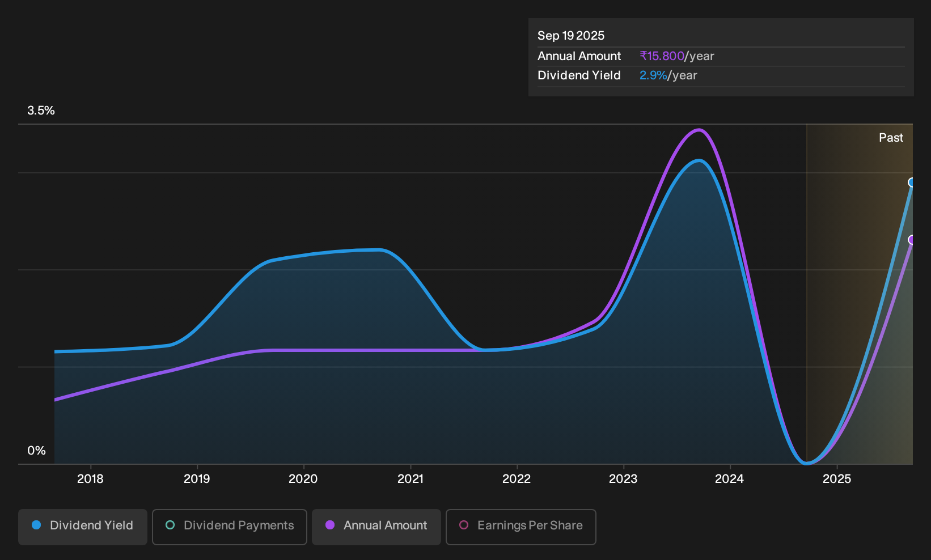
Task: Click the Sep 19 2025 tooltip date
Action: click(x=571, y=36)
